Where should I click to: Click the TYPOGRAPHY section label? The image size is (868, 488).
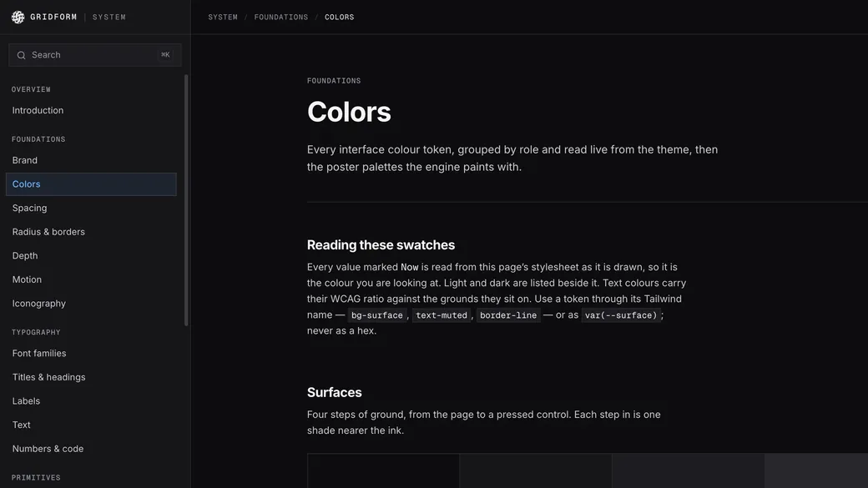click(x=36, y=333)
